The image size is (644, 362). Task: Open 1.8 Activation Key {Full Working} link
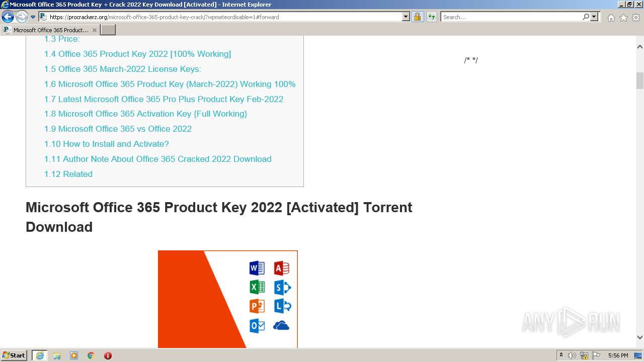coord(145,114)
